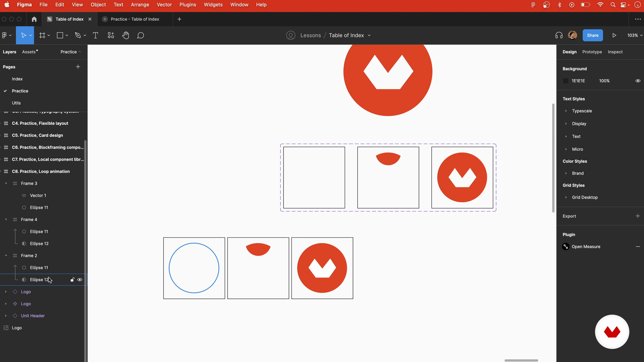Switch to Practice - Table of Index tab
644x362 pixels.
(135, 19)
